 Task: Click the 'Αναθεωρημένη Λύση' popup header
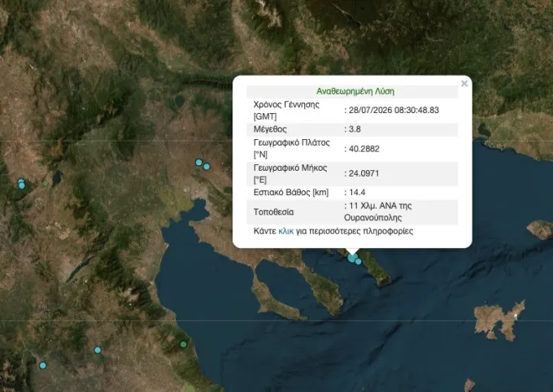pos(355,91)
